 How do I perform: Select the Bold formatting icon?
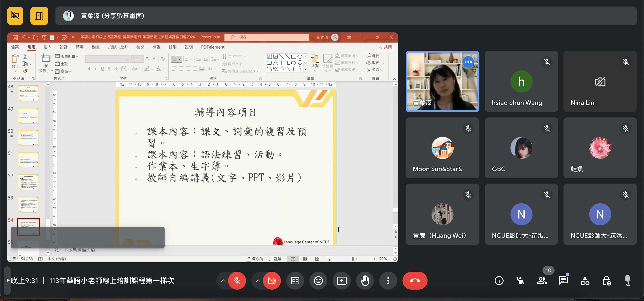coord(89,68)
